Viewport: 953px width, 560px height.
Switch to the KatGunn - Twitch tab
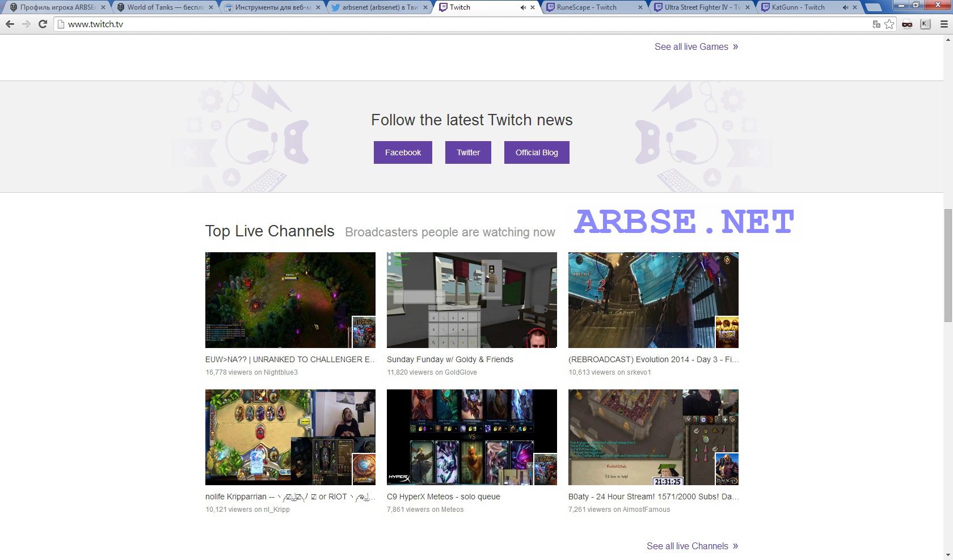809,7
